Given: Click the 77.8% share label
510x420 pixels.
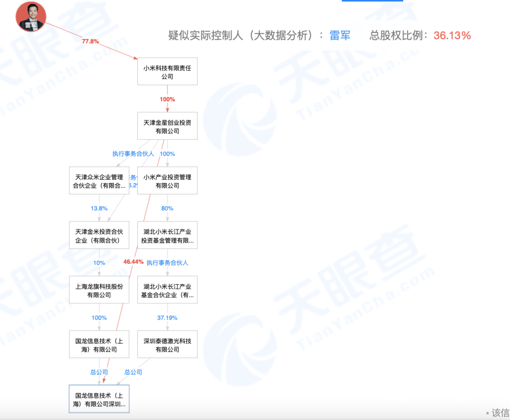Looking at the screenshot, I should click(x=90, y=41).
